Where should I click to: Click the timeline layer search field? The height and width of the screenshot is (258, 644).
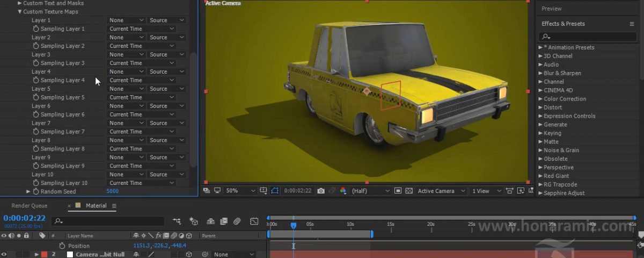(108, 221)
